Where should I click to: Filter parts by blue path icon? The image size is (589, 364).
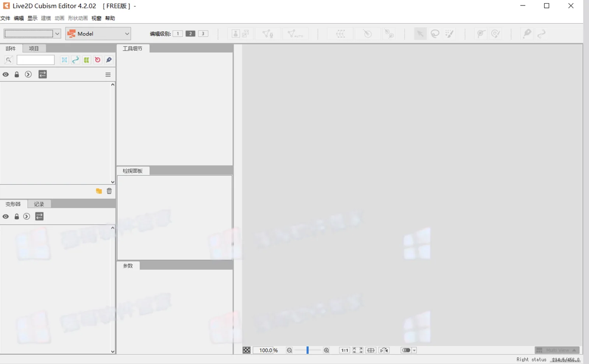click(x=75, y=60)
